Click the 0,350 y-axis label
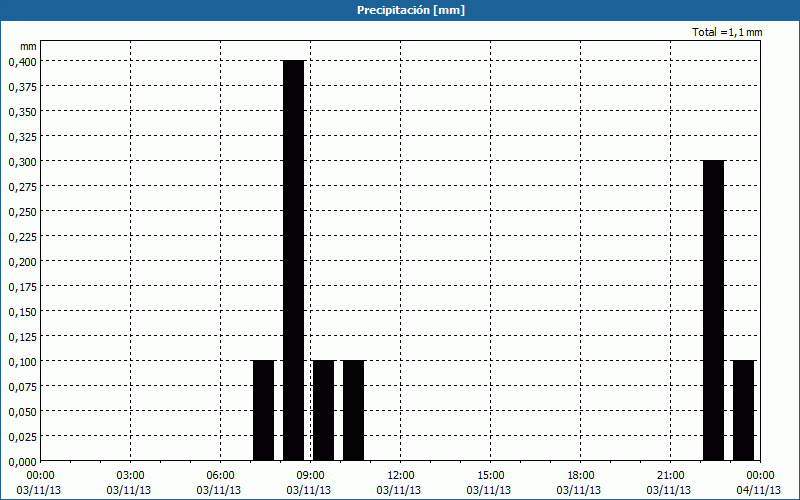The width and height of the screenshot is (800, 500). (x=22, y=112)
